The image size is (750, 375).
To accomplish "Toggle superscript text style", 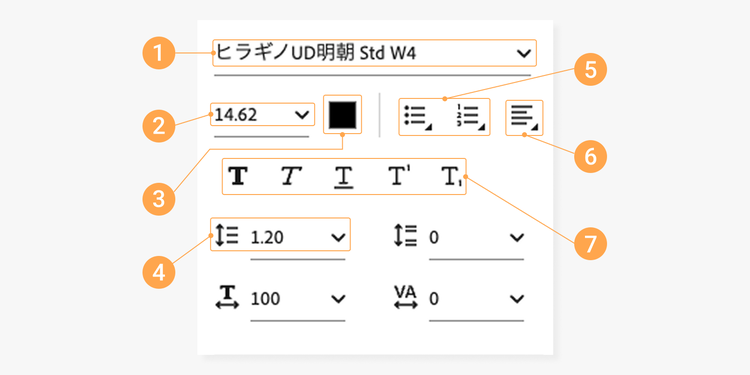I will [x=400, y=176].
